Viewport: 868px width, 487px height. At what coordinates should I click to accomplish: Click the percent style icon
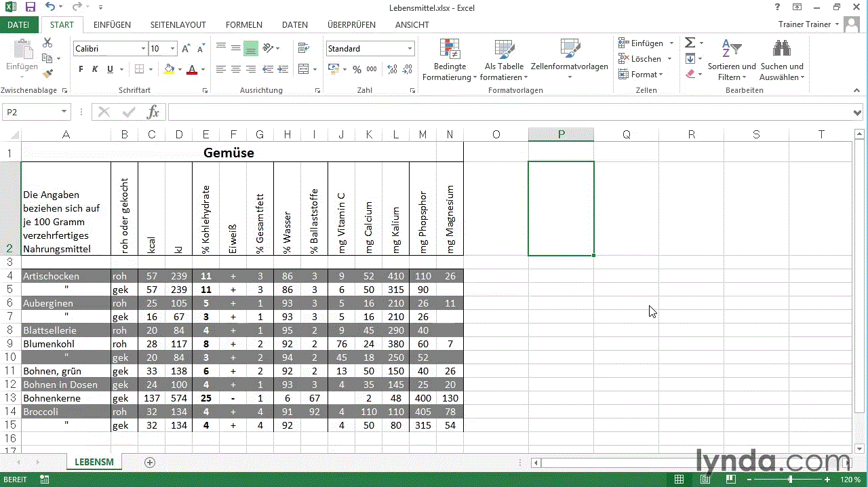(357, 69)
